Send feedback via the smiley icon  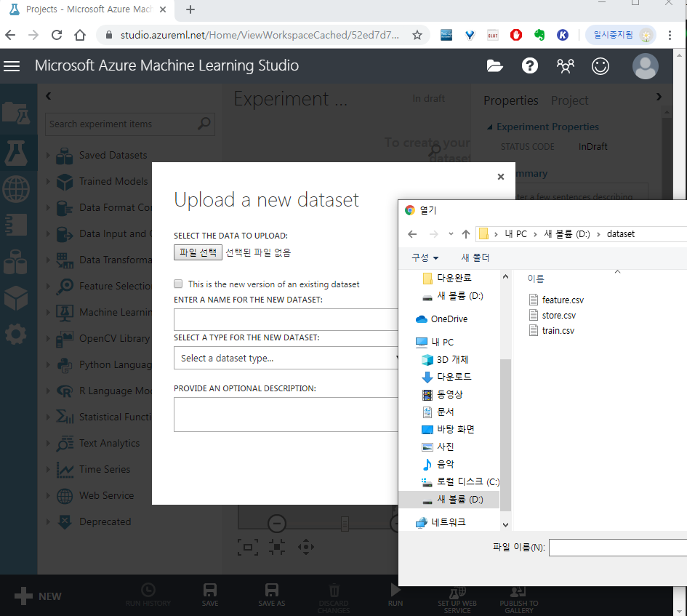coord(600,66)
